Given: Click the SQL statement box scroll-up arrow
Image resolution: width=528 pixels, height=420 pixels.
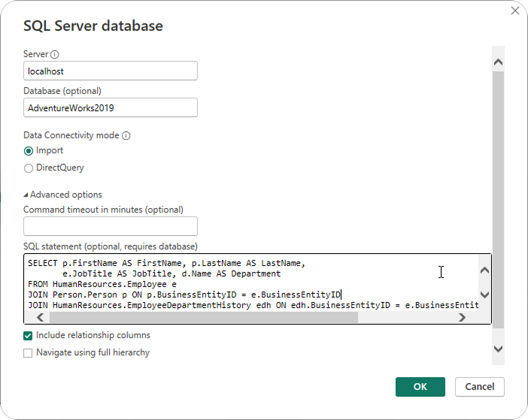Looking at the screenshot, I should click(x=484, y=270).
